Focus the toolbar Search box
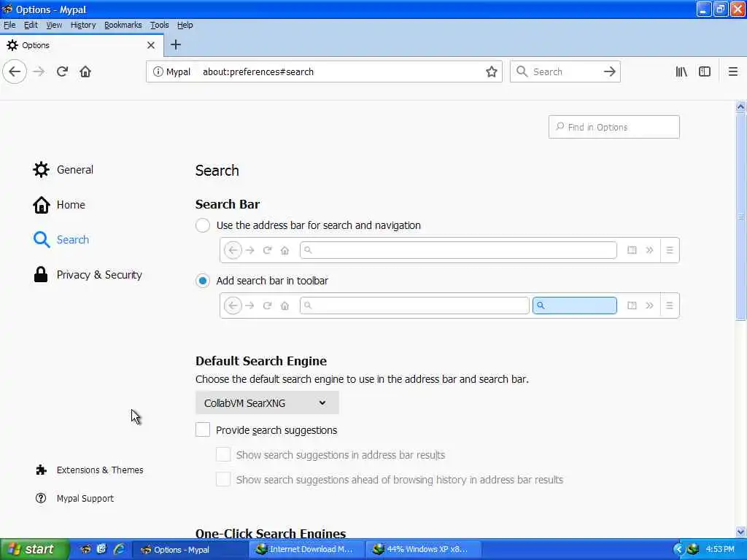 pyautogui.click(x=565, y=72)
